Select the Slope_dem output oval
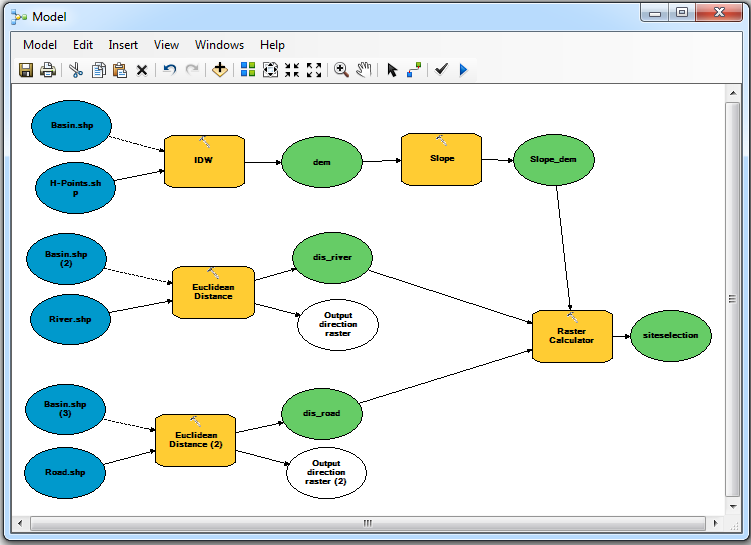751x545 pixels. click(554, 159)
